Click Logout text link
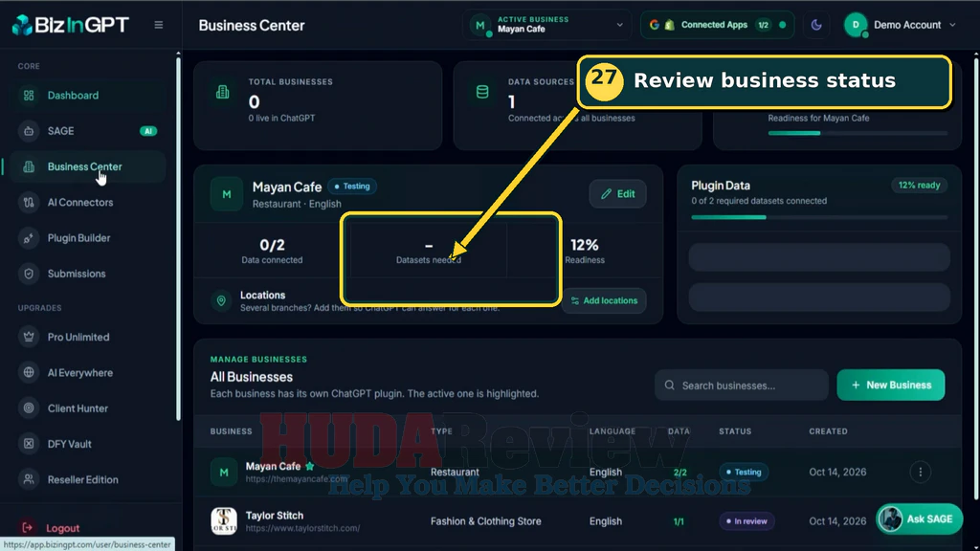Image resolution: width=980 pixels, height=551 pixels. pos(63,528)
